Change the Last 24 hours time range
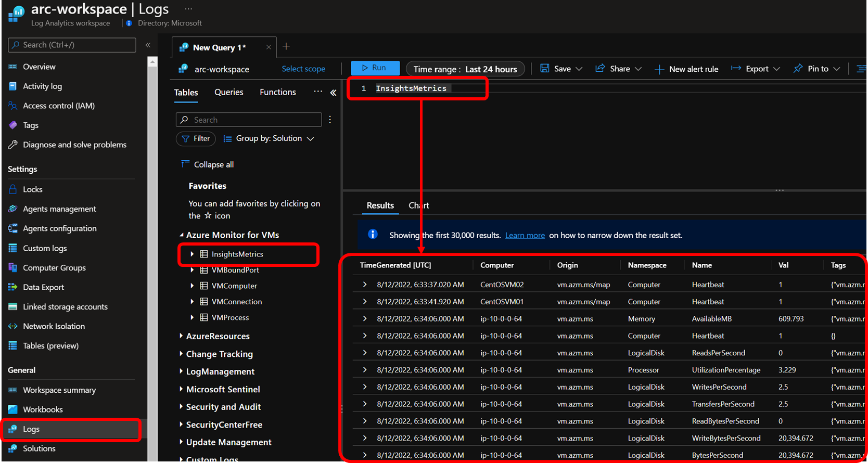868x463 pixels. 465,69
